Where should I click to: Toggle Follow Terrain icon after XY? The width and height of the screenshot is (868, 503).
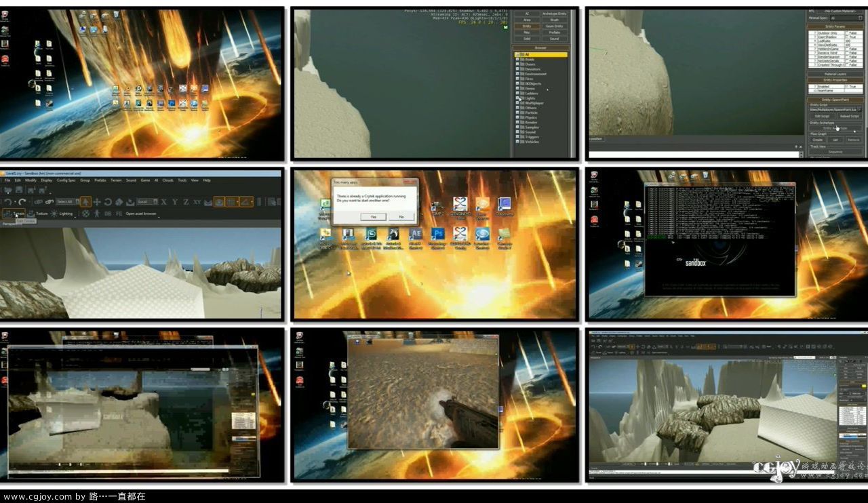pos(208,202)
